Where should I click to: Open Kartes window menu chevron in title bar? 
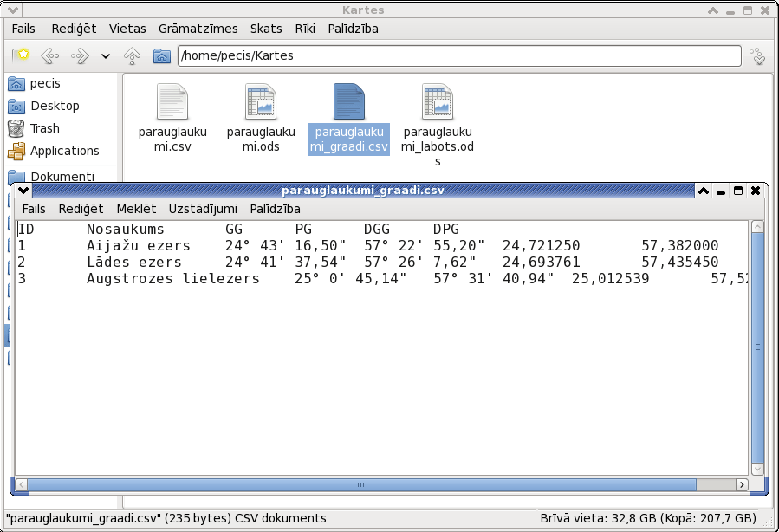(13, 10)
